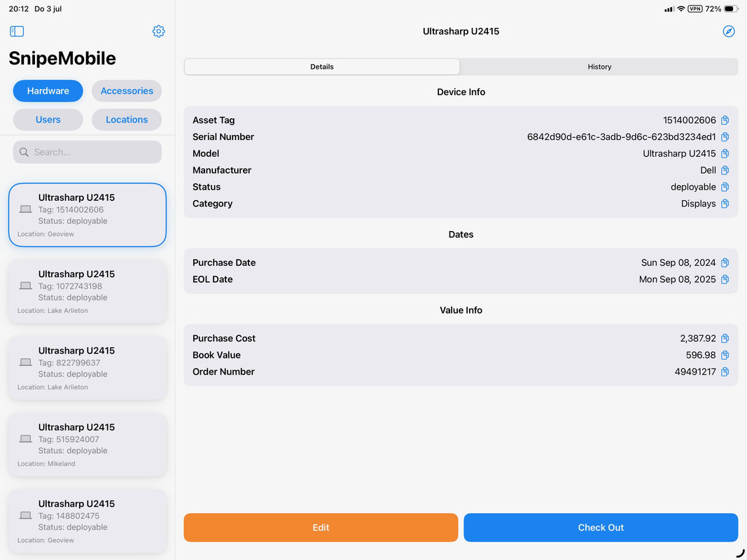The height and width of the screenshot is (560, 747).
Task: Focus the Search field
Action: [x=88, y=152]
